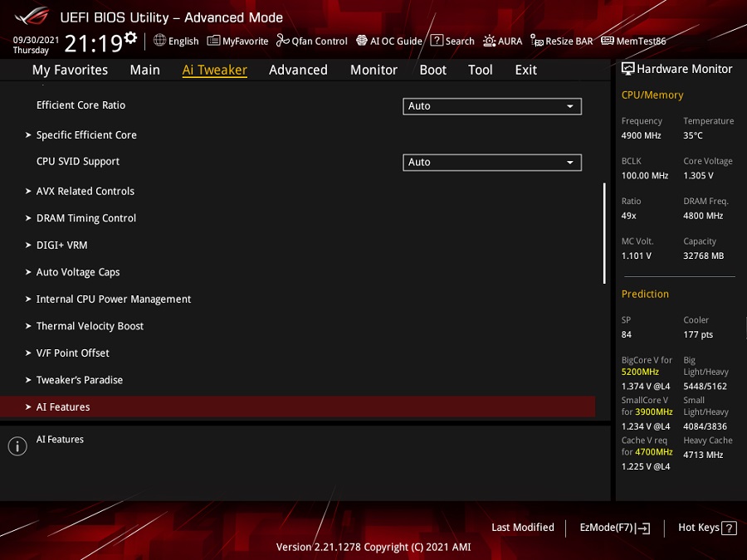The width and height of the screenshot is (747, 560).
Task: Open AURA lighting icon
Action: pos(489,41)
